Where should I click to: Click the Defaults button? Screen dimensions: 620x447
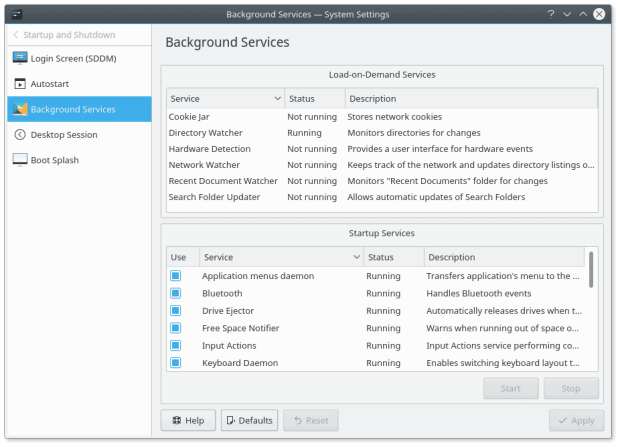[249, 420]
